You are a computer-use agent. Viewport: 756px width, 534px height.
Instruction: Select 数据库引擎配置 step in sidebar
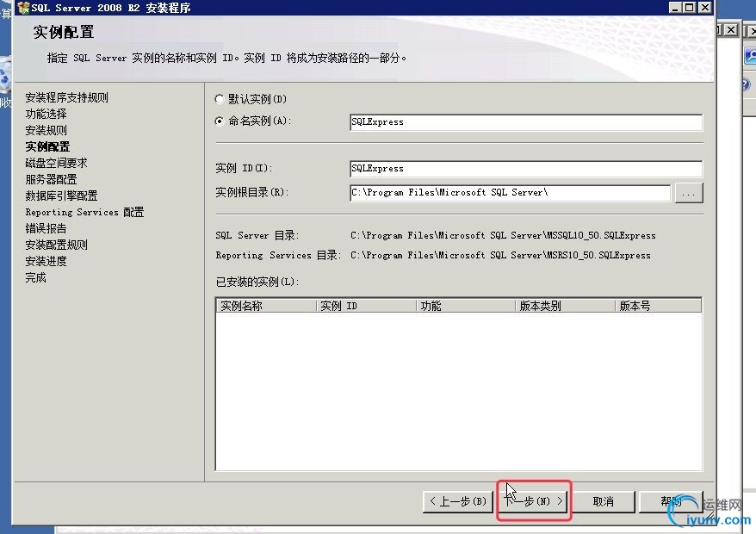[x=61, y=196]
